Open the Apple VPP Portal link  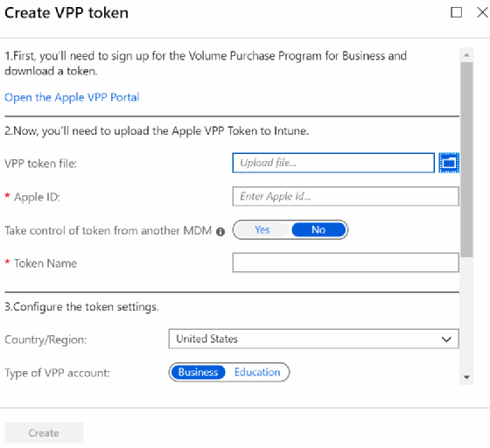pos(72,97)
